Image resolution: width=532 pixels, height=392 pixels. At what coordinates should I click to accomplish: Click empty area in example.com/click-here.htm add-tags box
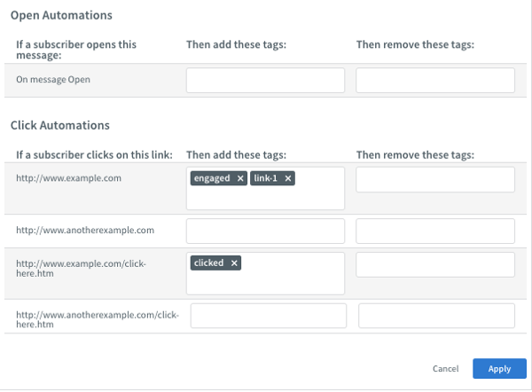tap(265, 283)
